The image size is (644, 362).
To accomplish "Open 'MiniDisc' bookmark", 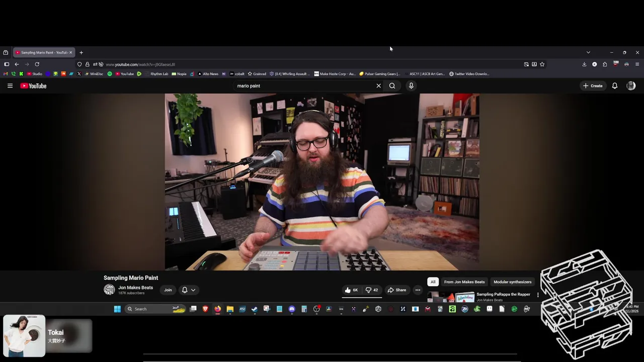I will click(94, 74).
